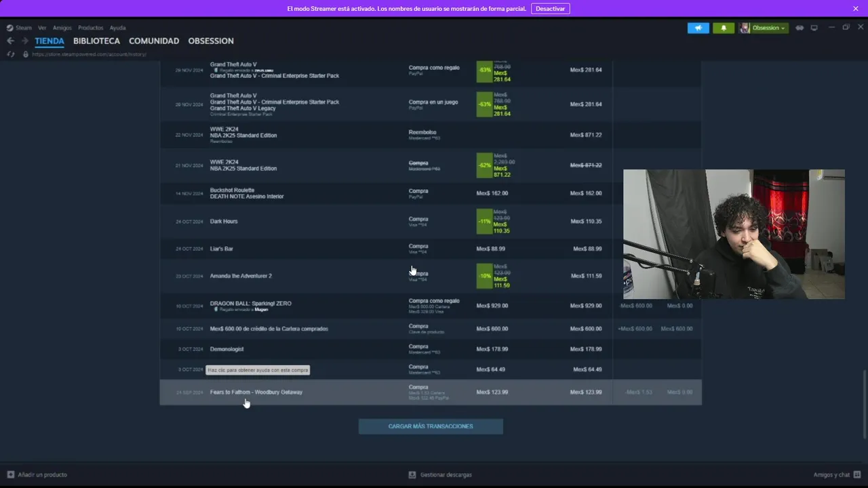Click the Compra como regalo label for DRAGON BALL
868x488 pixels.
434,300
